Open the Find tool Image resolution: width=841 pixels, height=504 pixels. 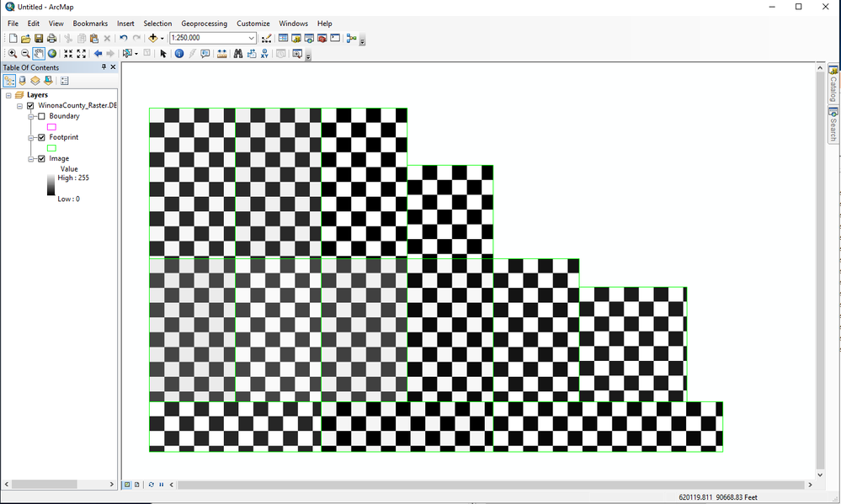pyautogui.click(x=239, y=53)
